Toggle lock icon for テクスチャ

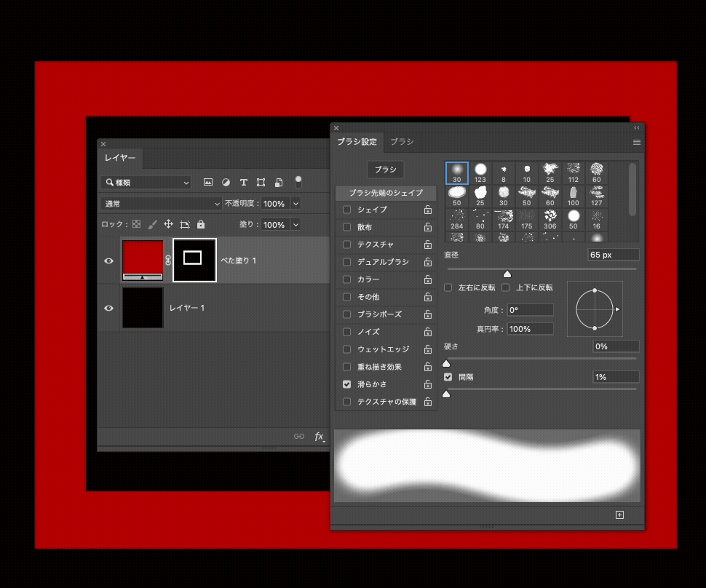428,245
